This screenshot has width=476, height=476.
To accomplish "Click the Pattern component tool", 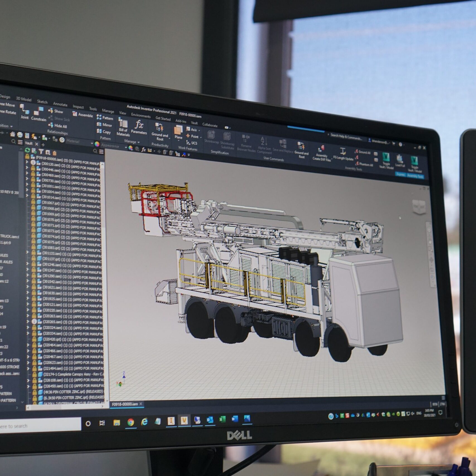I will [105, 118].
